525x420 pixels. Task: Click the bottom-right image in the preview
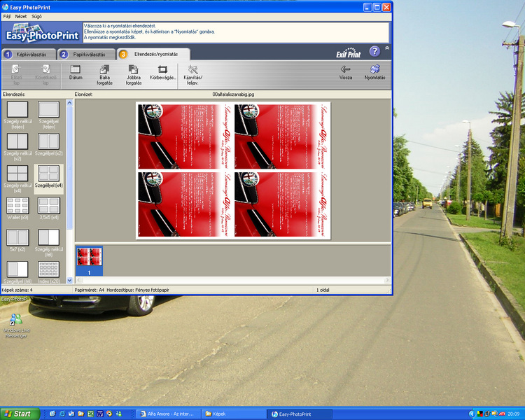point(281,204)
